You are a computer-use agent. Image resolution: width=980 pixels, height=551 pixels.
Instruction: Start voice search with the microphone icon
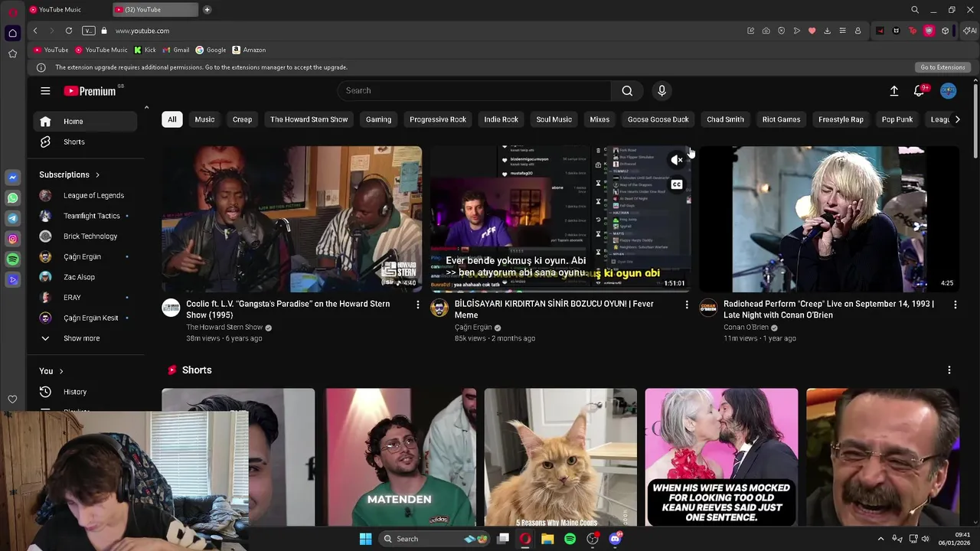tap(662, 90)
